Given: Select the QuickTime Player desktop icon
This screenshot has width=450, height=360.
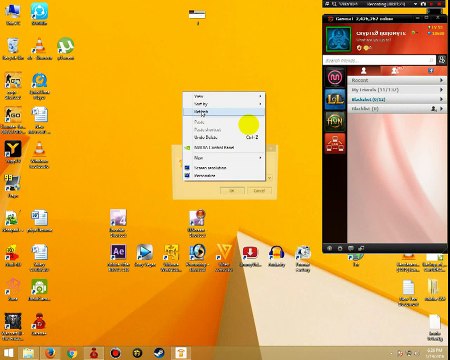Looking at the screenshot, I should pos(39,86).
